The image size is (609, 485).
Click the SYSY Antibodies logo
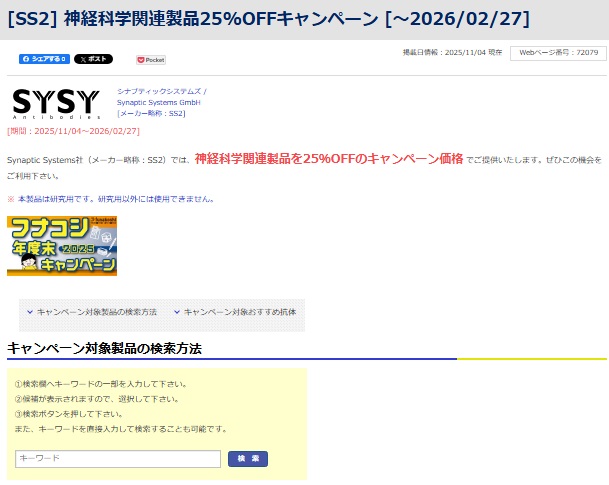pos(56,102)
